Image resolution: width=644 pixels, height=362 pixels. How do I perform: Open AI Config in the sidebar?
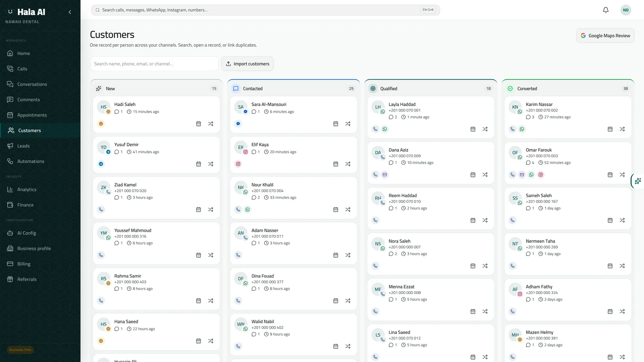(x=40, y=233)
